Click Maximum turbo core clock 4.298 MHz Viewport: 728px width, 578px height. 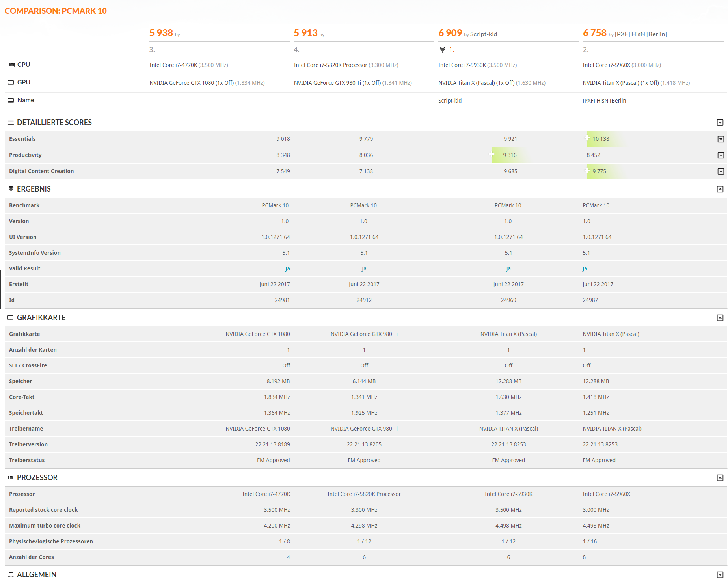tap(364, 526)
